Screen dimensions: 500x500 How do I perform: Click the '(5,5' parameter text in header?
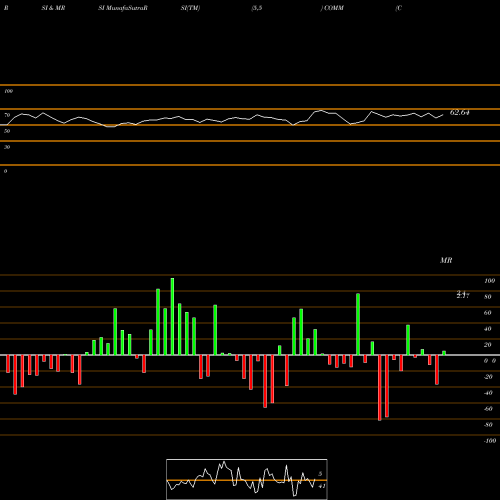257,8
